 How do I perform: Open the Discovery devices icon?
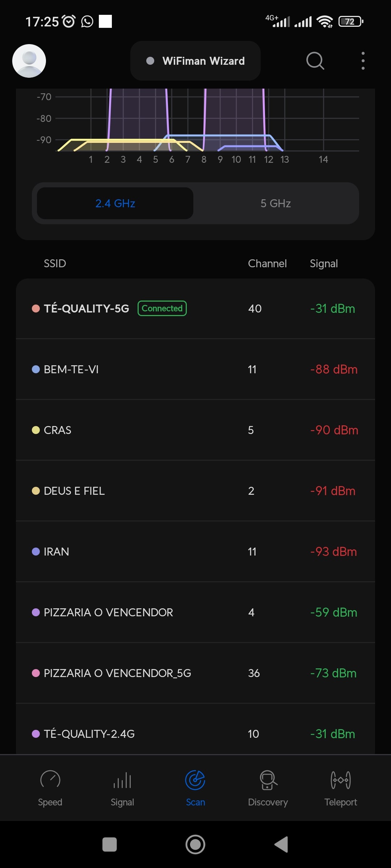point(268,780)
